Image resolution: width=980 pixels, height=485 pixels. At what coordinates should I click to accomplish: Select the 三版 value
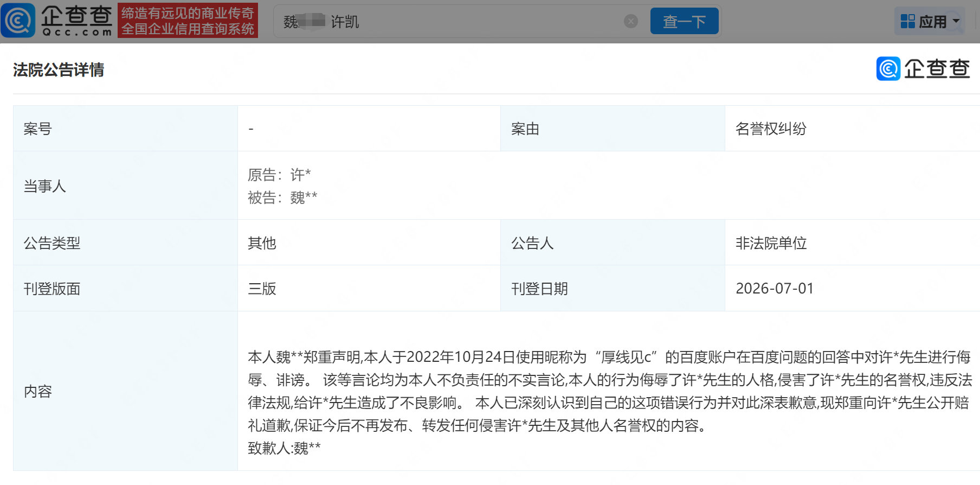pos(262,289)
